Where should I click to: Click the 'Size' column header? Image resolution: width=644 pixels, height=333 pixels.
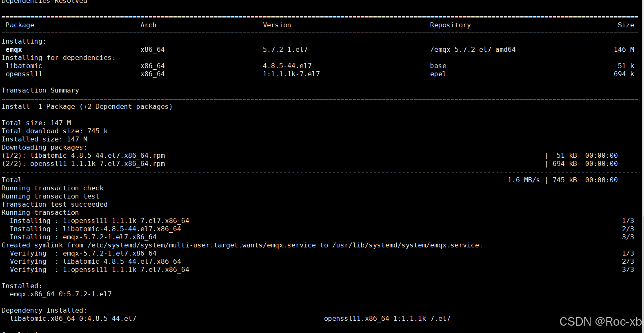(x=626, y=25)
